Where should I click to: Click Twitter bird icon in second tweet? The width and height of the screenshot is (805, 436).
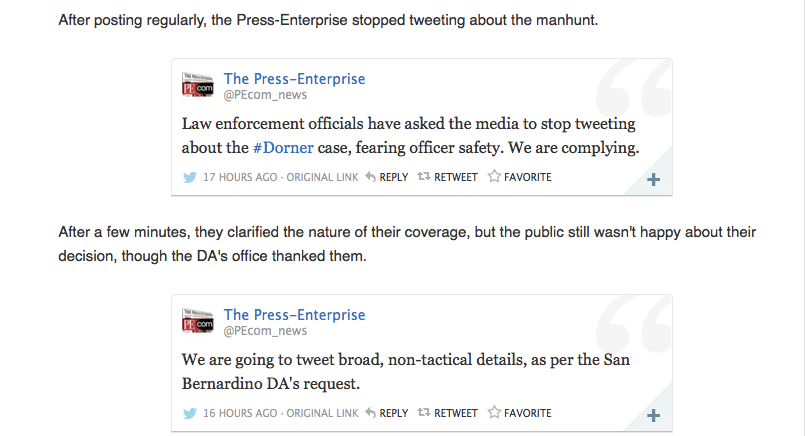(189, 413)
